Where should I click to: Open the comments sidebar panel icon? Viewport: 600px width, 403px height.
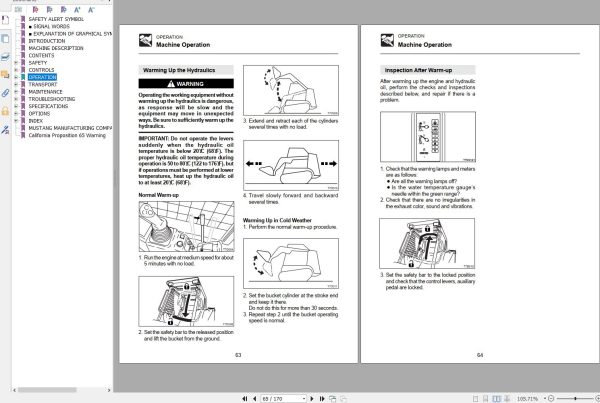[x=5, y=74]
